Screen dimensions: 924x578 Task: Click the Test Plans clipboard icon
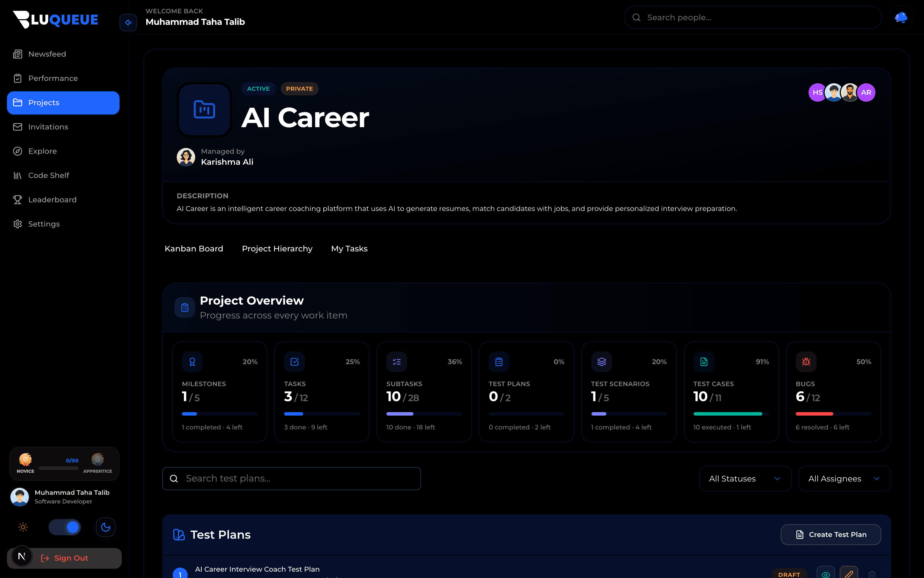pyautogui.click(x=499, y=362)
